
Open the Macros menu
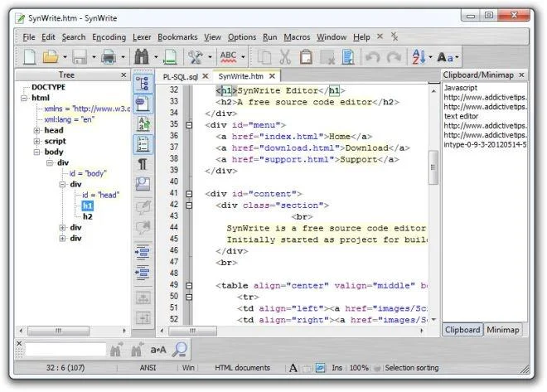(297, 37)
